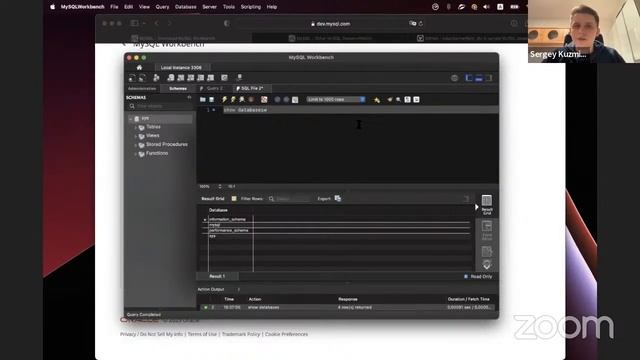Switch to the Administration tab
The width and height of the screenshot is (640, 360).
point(142,89)
